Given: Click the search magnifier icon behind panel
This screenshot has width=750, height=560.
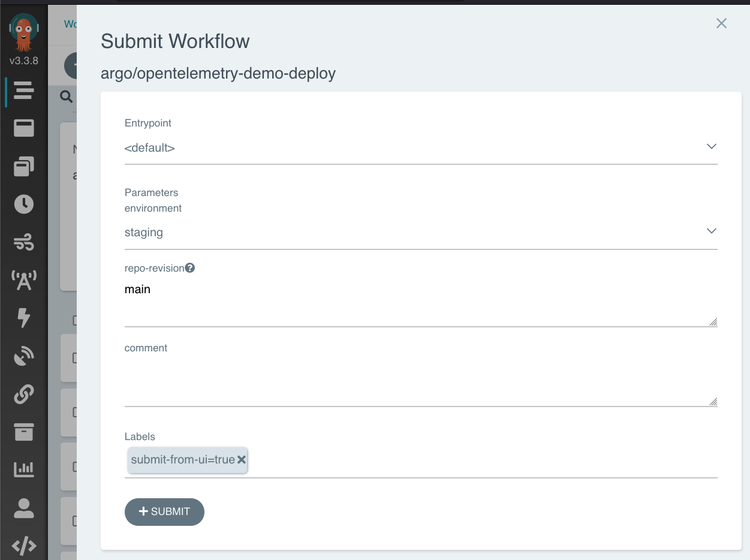Looking at the screenshot, I should click(x=67, y=97).
